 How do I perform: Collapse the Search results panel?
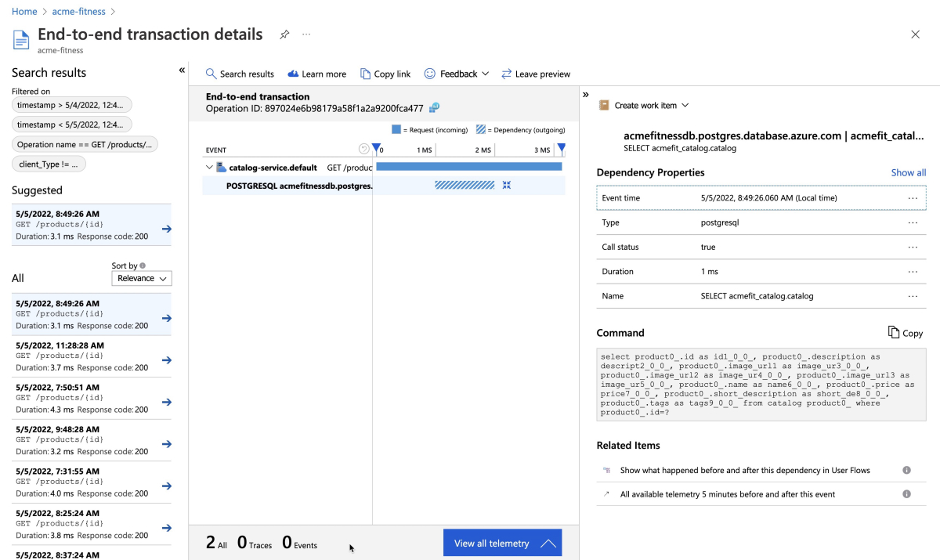click(x=182, y=70)
